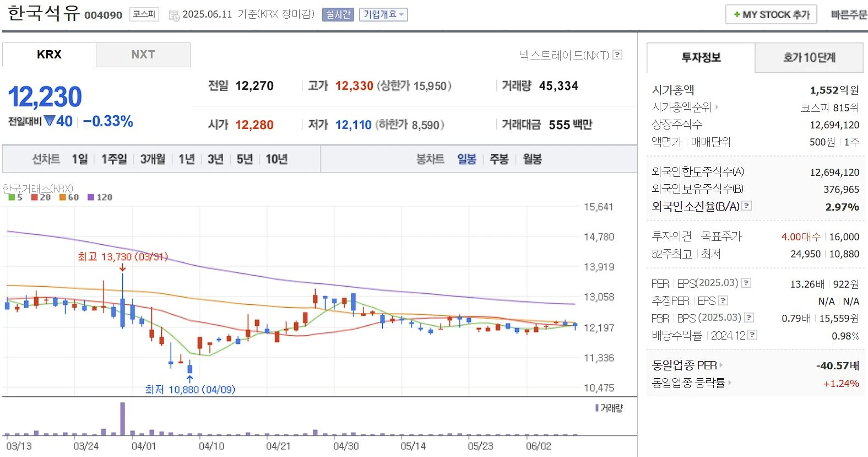This screenshot has width=868, height=457.
Task: Select the 1년 line chart period
Action: click(187, 159)
